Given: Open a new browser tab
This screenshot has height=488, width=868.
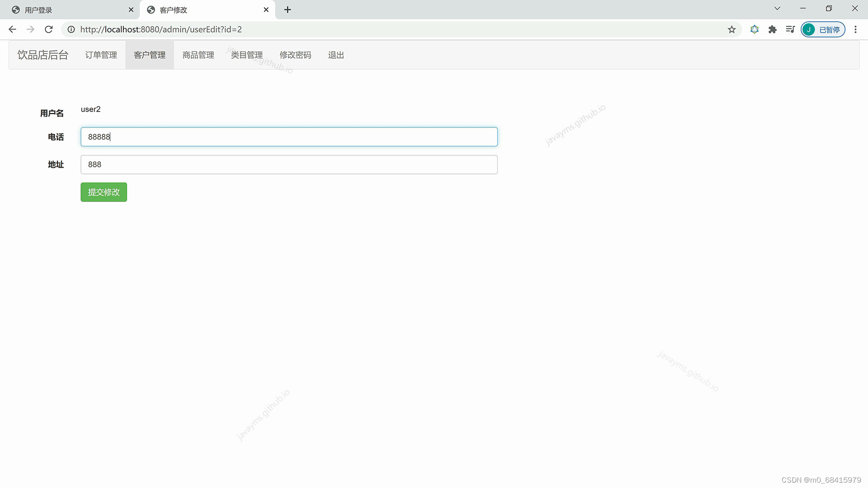Looking at the screenshot, I should click(288, 9).
